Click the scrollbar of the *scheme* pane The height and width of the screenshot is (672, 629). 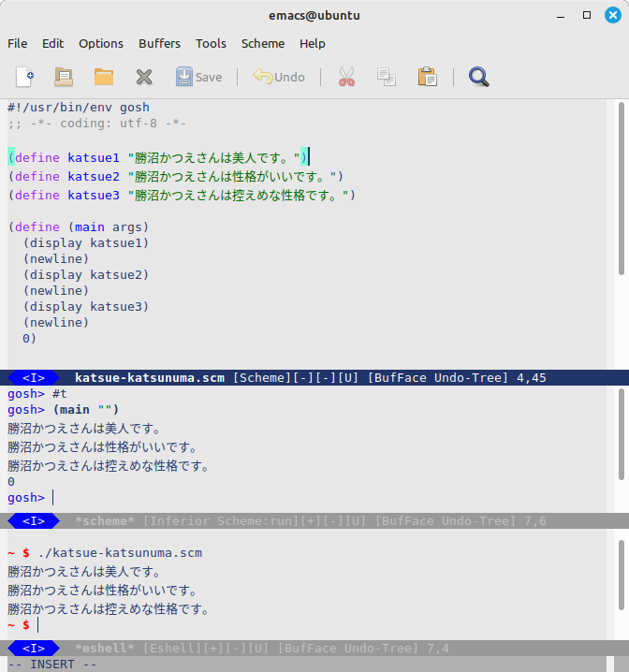[x=622, y=433]
